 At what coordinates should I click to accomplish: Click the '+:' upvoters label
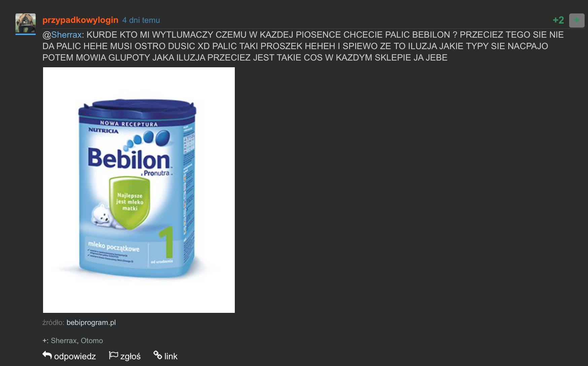(45, 340)
